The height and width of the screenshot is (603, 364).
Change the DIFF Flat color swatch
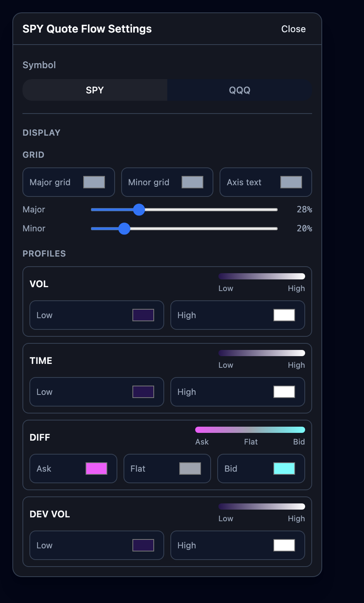click(190, 469)
